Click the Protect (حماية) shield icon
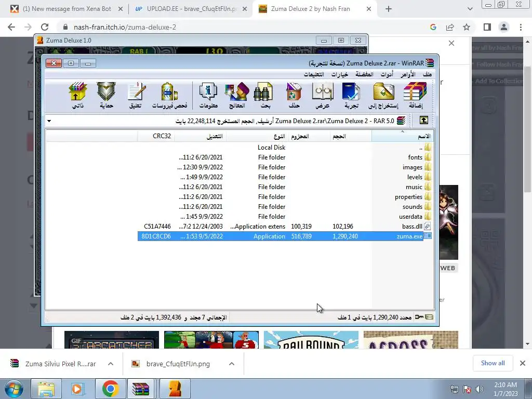 tap(106, 96)
